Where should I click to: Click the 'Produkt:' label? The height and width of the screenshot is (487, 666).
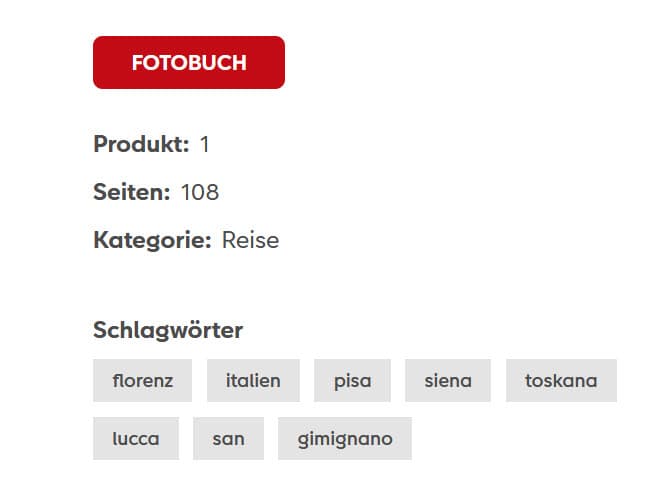tap(141, 144)
